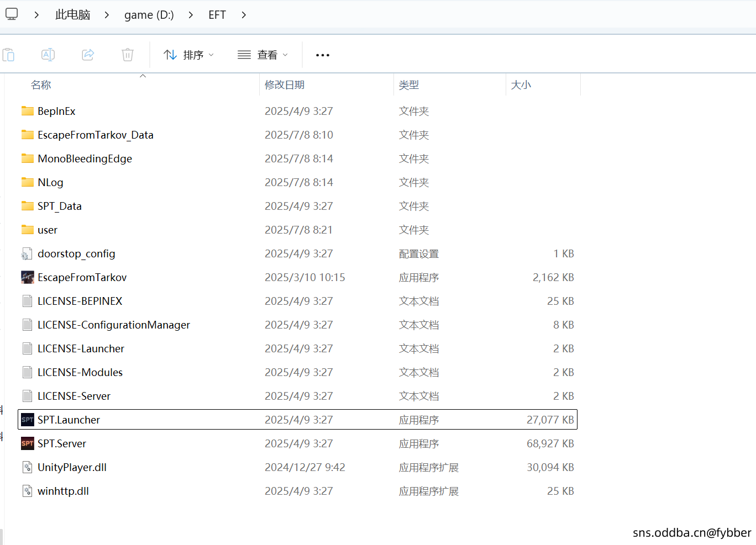
Task: Click the date 2025/7/8 8:21
Action: pos(298,230)
